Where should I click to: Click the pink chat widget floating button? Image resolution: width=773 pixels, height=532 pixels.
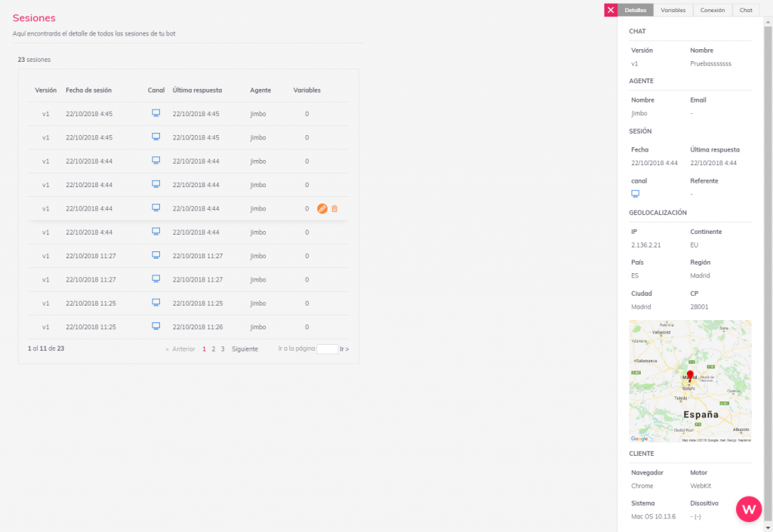749,509
